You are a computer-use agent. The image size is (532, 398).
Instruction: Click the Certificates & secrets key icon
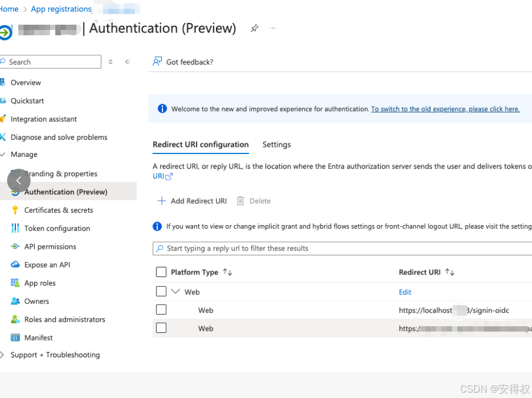click(15, 210)
